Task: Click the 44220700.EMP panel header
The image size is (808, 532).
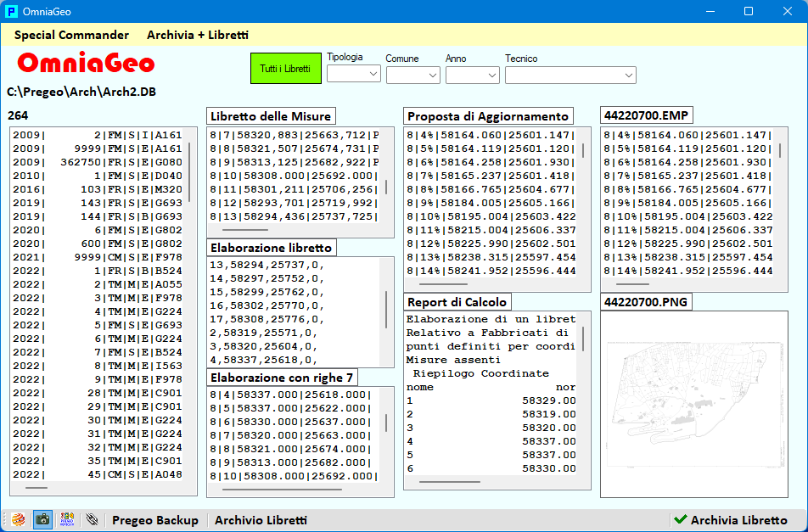Action: pos(646,115)
